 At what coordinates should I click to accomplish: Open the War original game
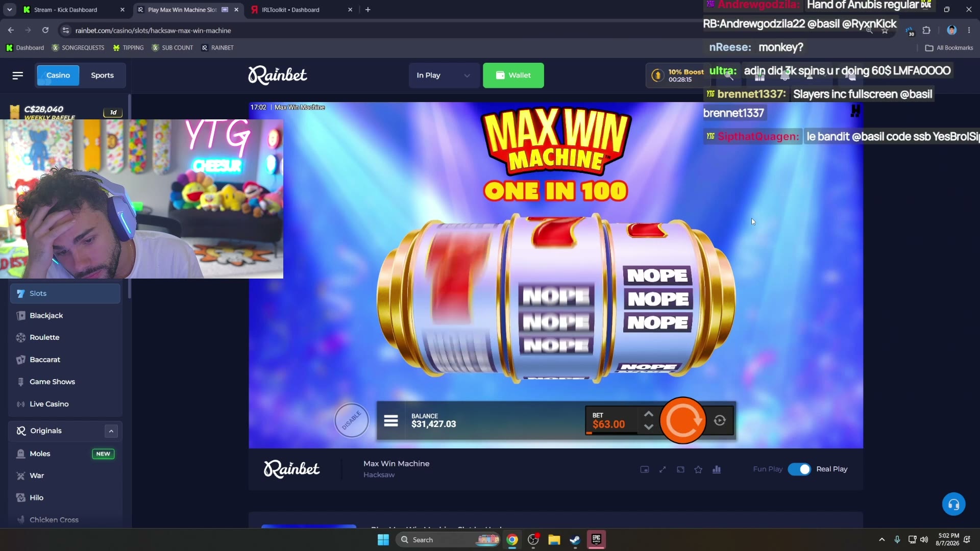coord(65,475)
